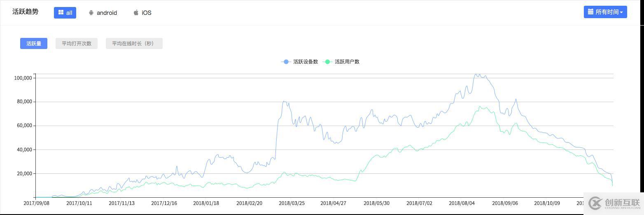644x215 pixels.
Task: Click the android robot icon
Action: tap(91, 13)
